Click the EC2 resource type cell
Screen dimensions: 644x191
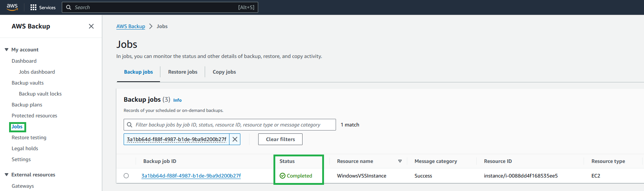pyautogui.click(x=596, y=176)
